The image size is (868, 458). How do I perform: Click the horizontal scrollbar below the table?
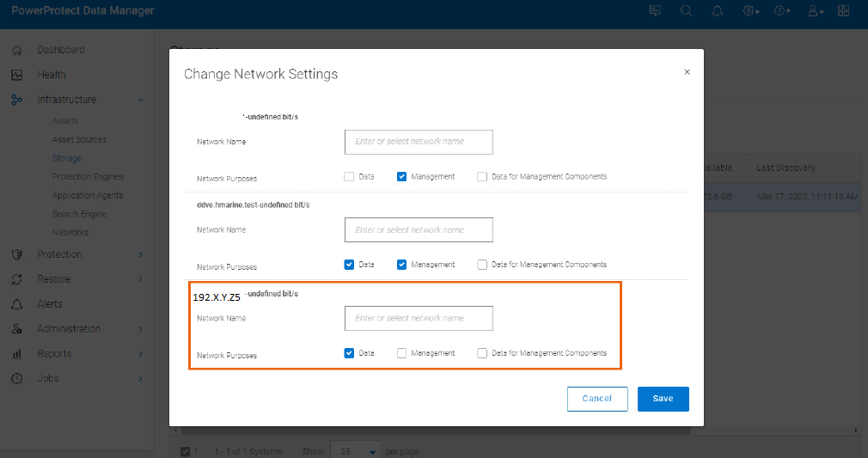tap(516, 430)
